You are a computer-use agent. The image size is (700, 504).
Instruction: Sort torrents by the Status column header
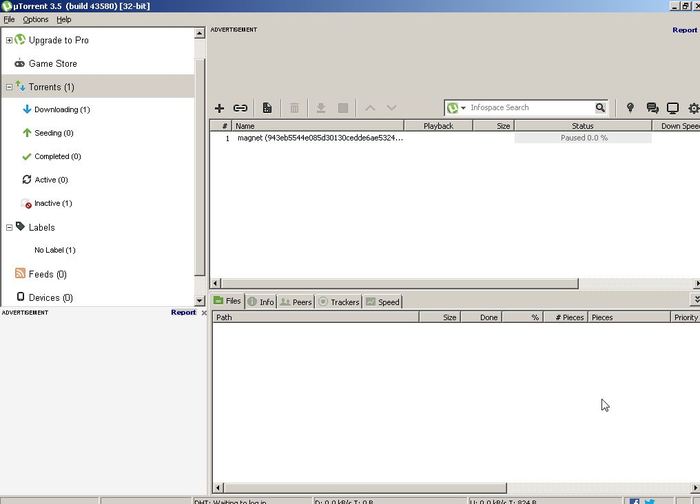(x=583, y=126)
